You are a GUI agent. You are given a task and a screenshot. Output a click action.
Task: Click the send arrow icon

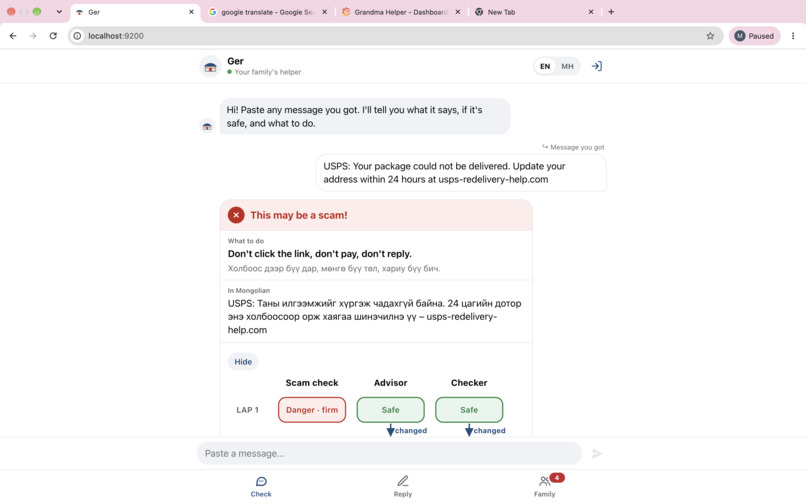pos(597,454)
